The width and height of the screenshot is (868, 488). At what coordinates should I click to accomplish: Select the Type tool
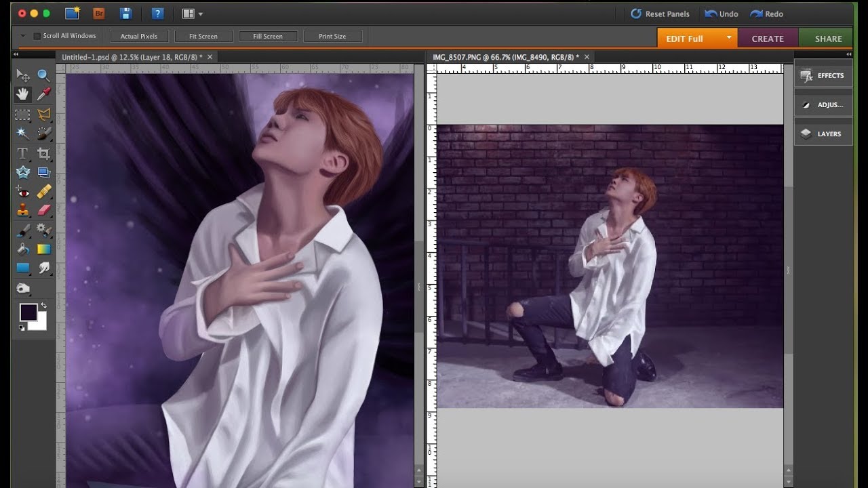tap(22, 153)
